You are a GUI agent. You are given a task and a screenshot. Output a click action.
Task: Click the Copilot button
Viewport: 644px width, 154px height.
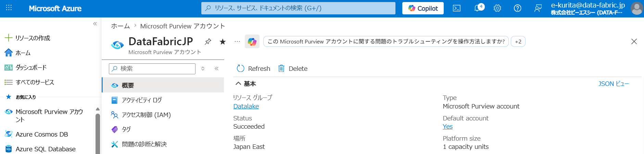click(423, 8)
